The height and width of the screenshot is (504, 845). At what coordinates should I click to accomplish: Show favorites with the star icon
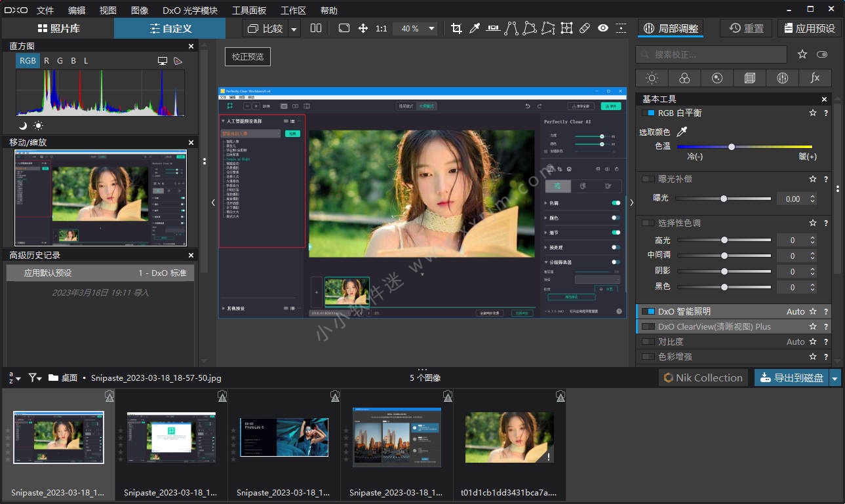pos(802,54)
